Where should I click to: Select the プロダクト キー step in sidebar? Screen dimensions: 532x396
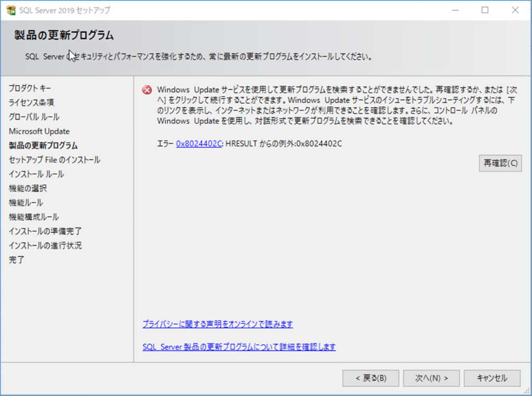click(x=30, y=88)
